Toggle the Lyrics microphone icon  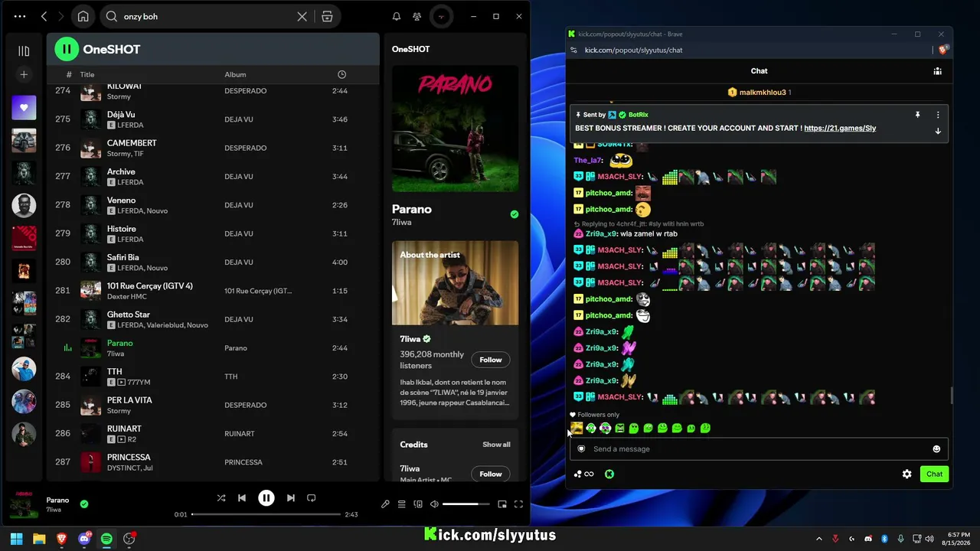click(x=385, y=504)
